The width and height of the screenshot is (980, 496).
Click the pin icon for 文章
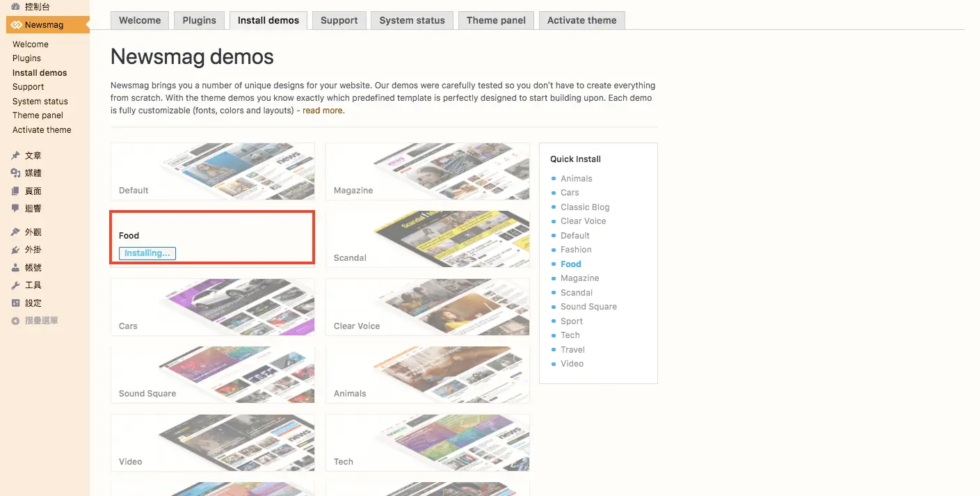click(x=15, y=156)
